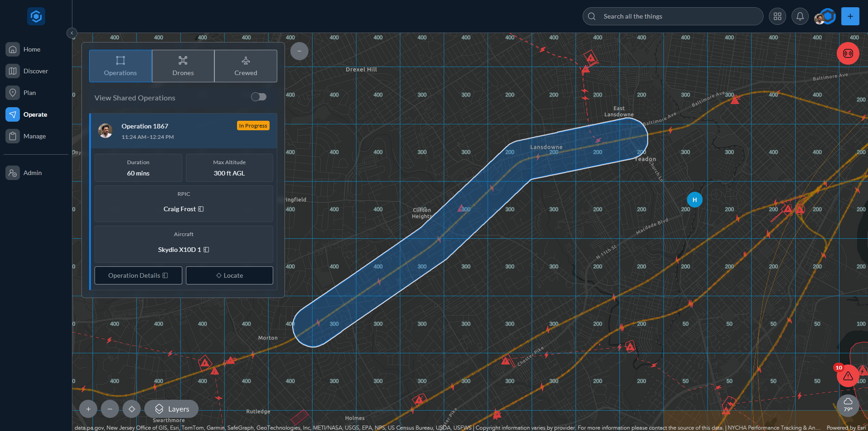Click the Powered by Esri attribution
Image resolution: width=868 pixels, height=431 pixels.
846,427
